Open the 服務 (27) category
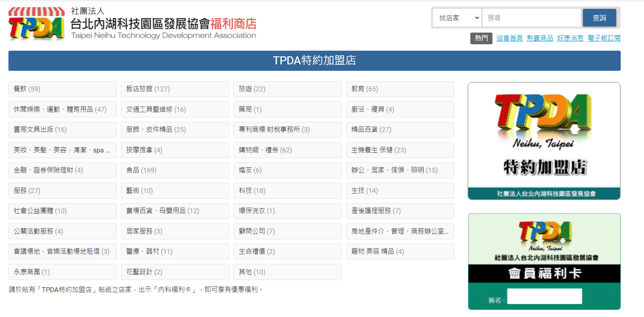 (62, 191)
